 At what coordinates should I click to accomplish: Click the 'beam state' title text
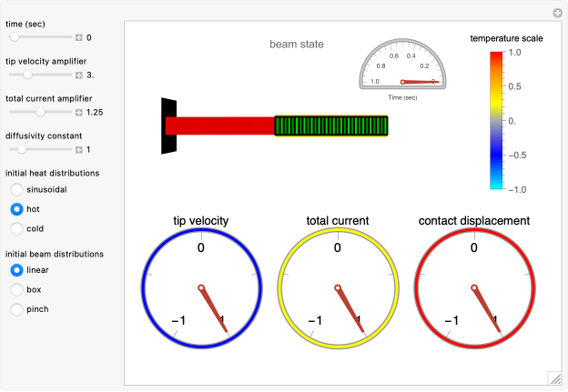click(x=297, y=45)
